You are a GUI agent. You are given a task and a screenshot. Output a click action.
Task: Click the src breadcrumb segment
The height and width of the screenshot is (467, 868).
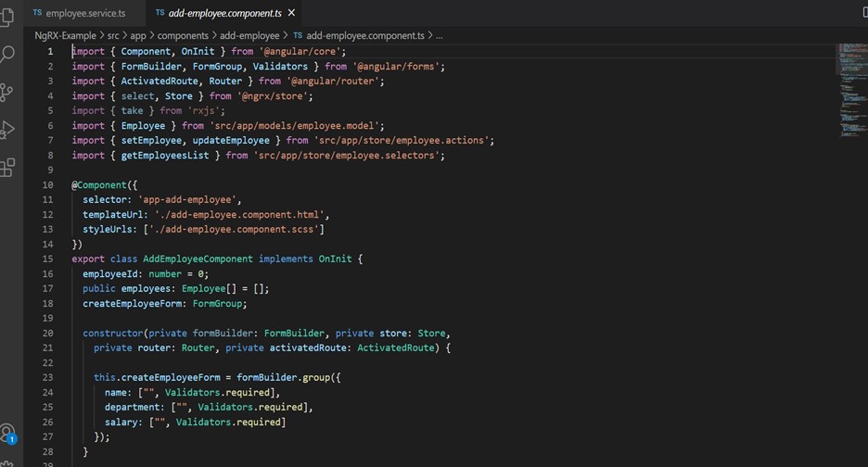point(114,35)
